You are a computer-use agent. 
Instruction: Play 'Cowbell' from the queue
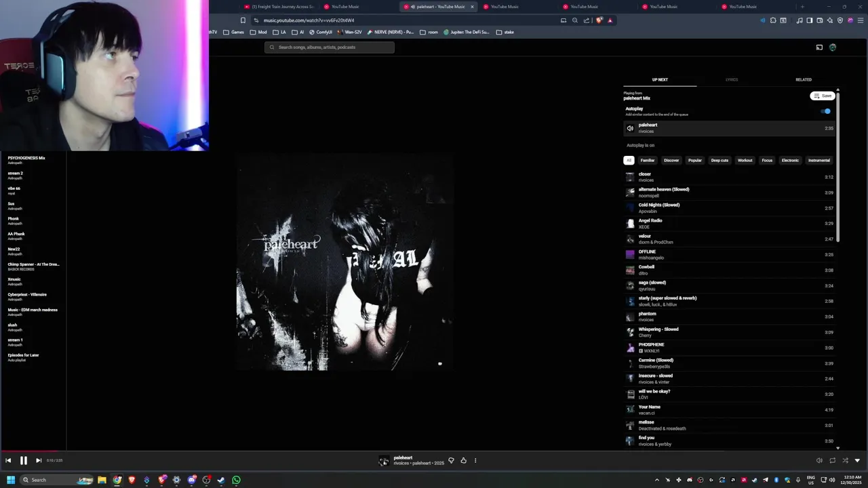pyautogui.click(x=729, y=270)
